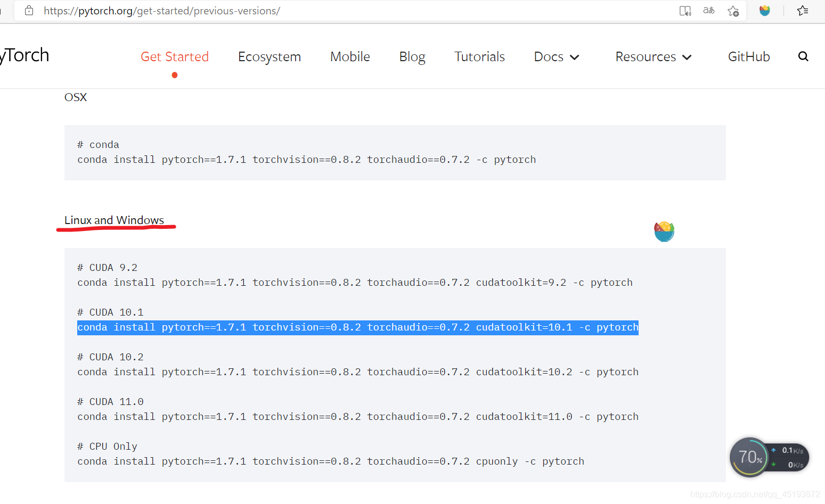Click the colorful extension icon in toolbar
This screenshot has width=825, height=504.
[x=765, y=11]
